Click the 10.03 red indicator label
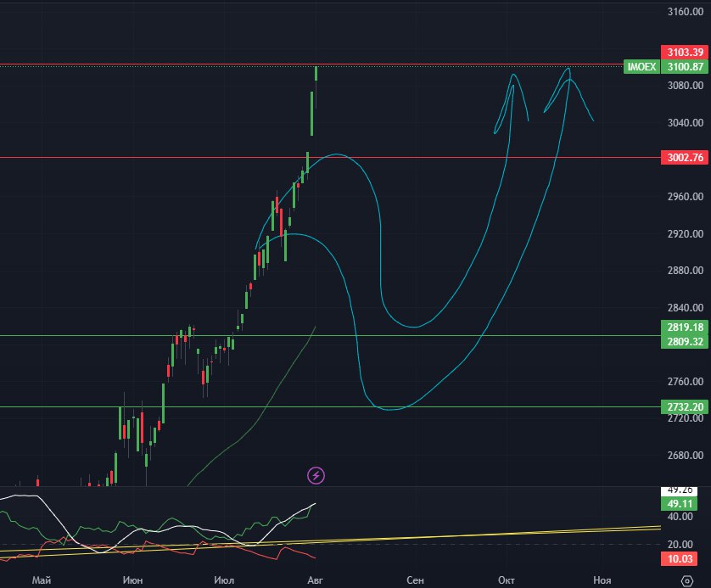The width and height of the screenshot is (711, 588). [x=685, y=558]
